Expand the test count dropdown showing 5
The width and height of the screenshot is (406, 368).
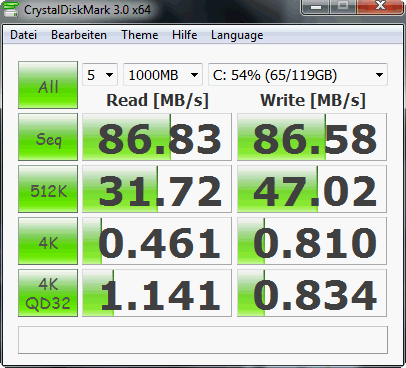point(100,75)
